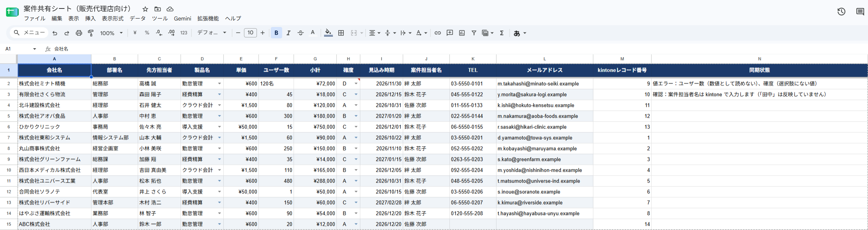Apply percent number format
The image size is (868, 230).
tap(147, 33)
